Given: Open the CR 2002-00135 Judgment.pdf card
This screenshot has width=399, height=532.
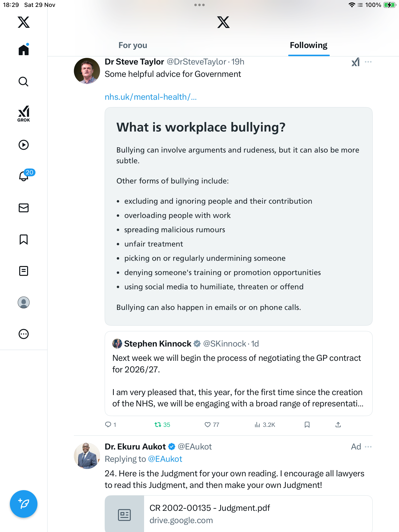Looking at the screenshot, I should (238, 514).
